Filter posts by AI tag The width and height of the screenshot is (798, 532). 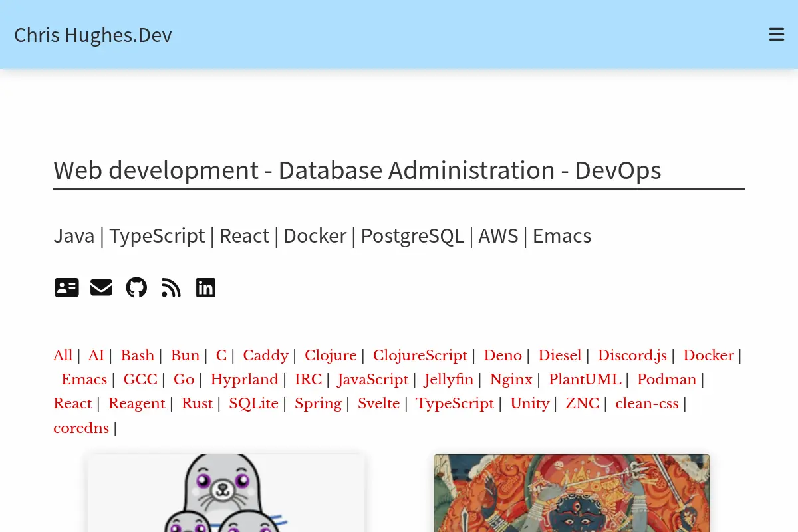pos(96,355)
